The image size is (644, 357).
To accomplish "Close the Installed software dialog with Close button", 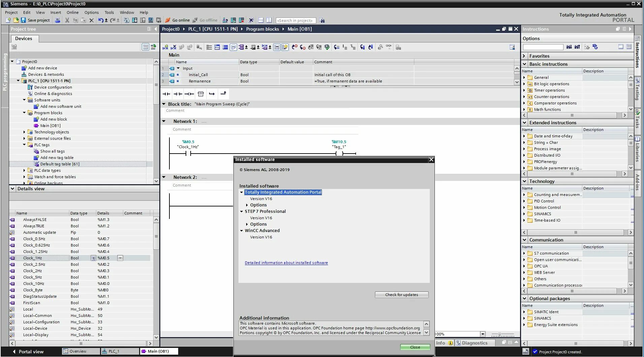I will (x=415, y=347).
